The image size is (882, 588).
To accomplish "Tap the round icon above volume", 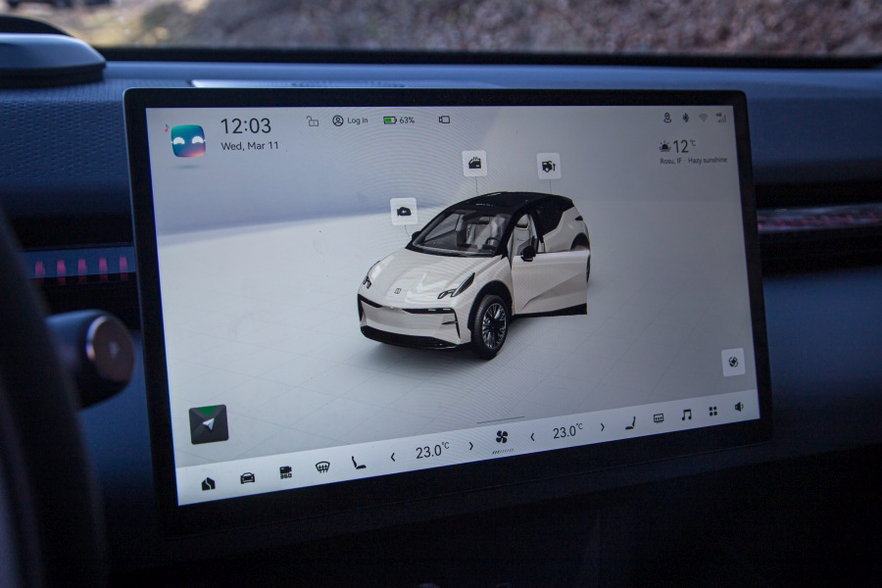I will (733, 362).
